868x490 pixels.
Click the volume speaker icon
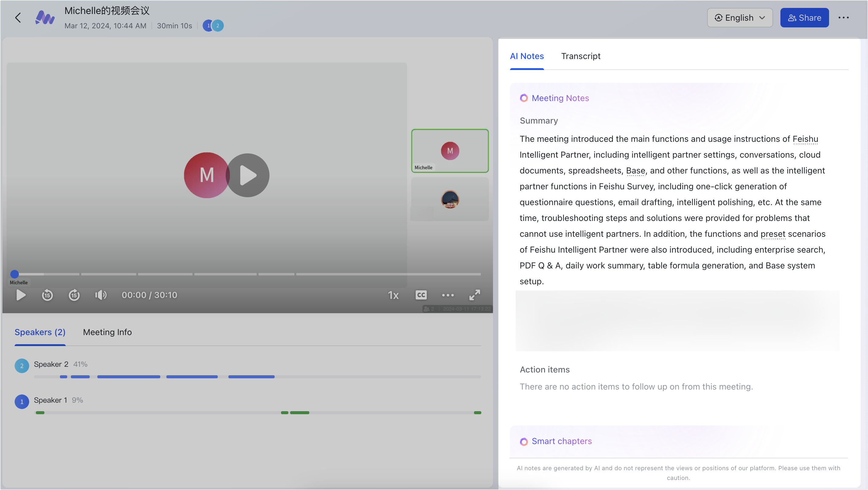101,296
